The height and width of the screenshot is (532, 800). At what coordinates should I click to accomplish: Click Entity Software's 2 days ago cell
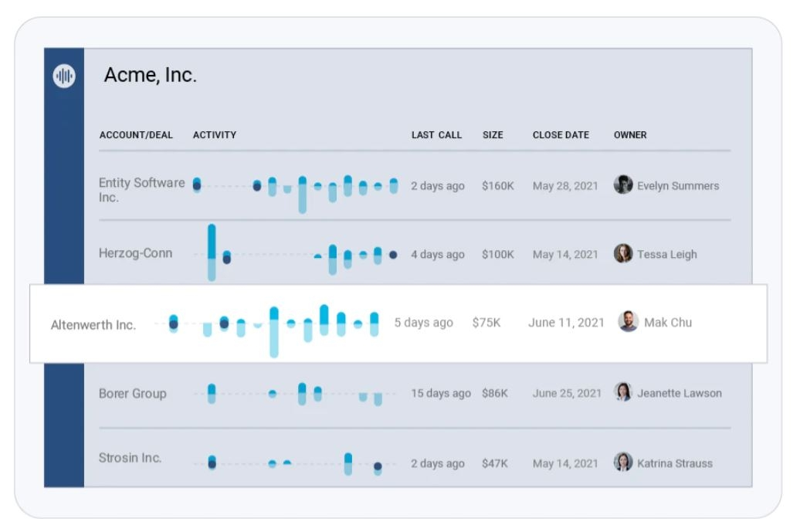(x=438, y=185)
